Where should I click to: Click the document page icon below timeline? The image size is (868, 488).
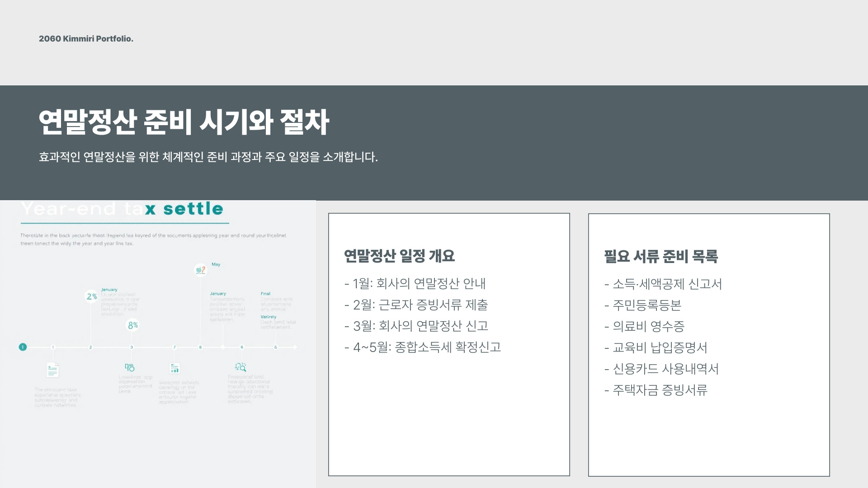tap(53, 370)
